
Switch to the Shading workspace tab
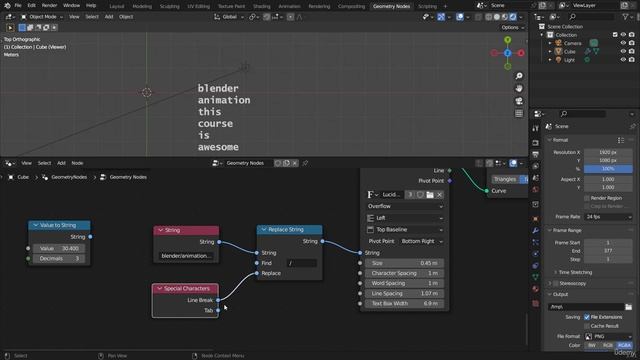tap(261, 6)
